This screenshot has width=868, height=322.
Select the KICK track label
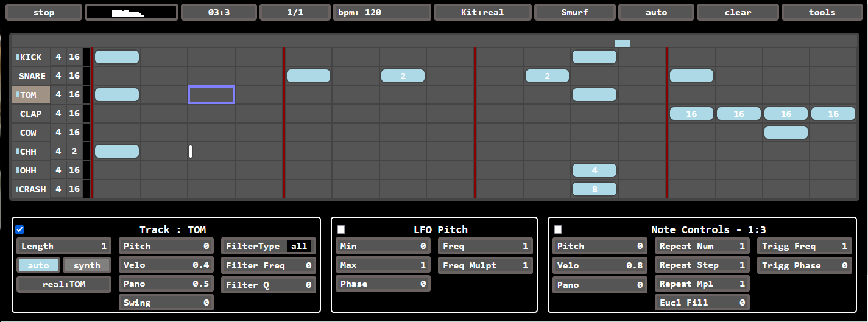click(x=31, y=57)
